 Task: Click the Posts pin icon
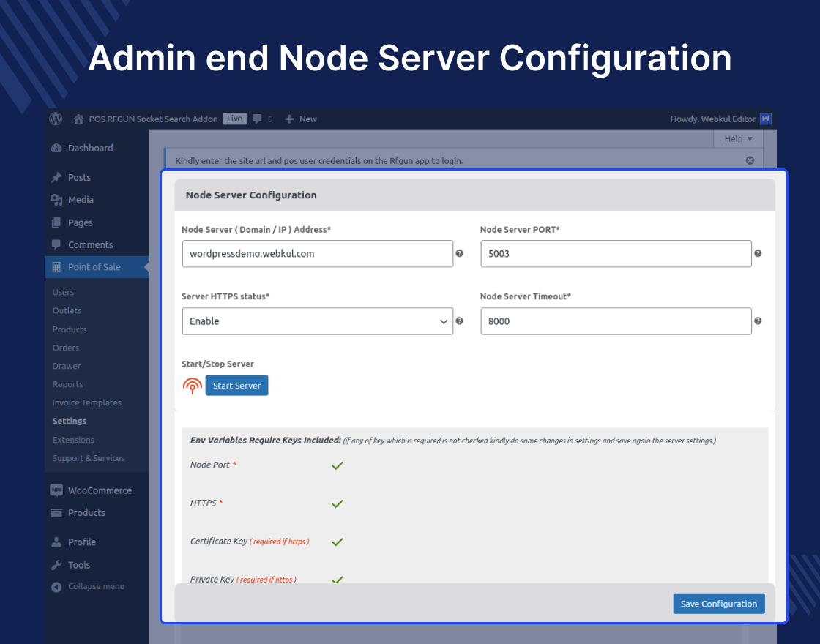pyautogui.click(x=56, y=177)
